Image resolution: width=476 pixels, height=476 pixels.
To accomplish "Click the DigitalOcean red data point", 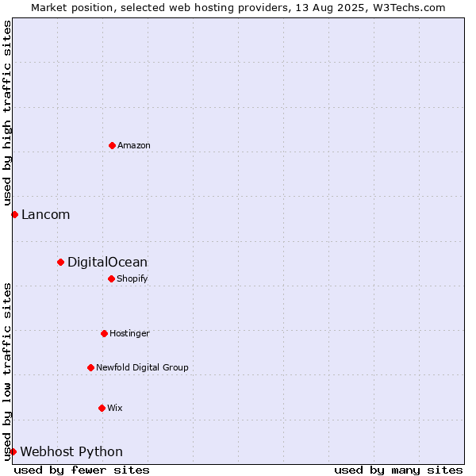I will [x=61, y=263].
